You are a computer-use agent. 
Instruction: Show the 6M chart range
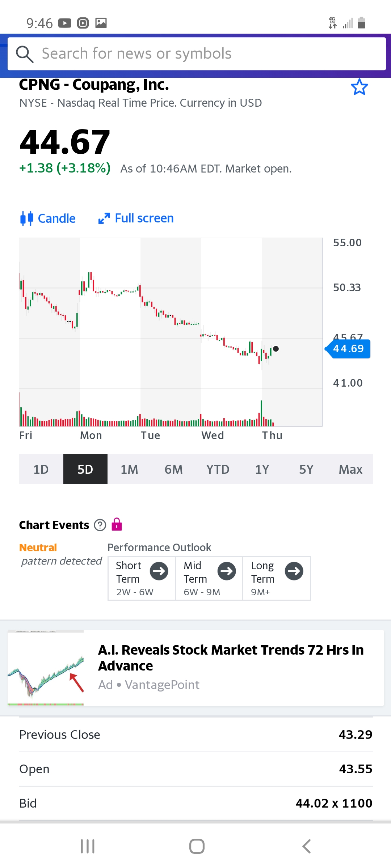173,469
